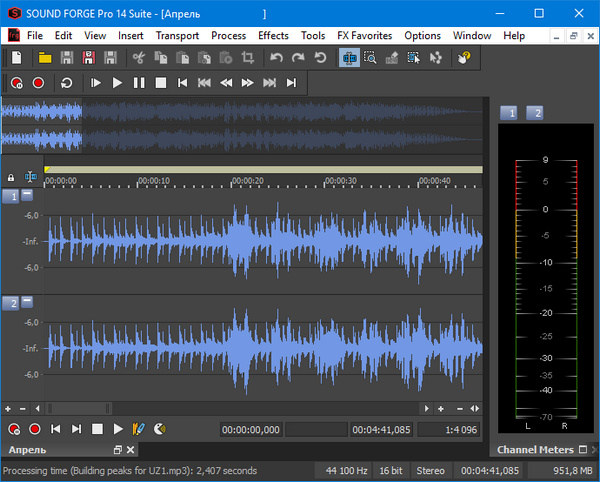Screen dimensions: 600x482
Task: Click the 44 100 Hz sample rate field
Action: 346,470
